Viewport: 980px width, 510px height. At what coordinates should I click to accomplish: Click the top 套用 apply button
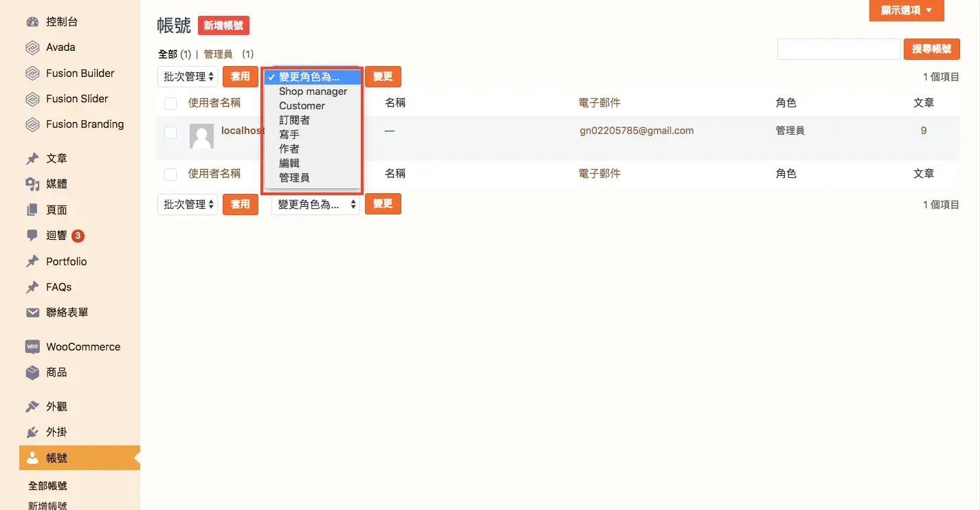coord(241,76)
